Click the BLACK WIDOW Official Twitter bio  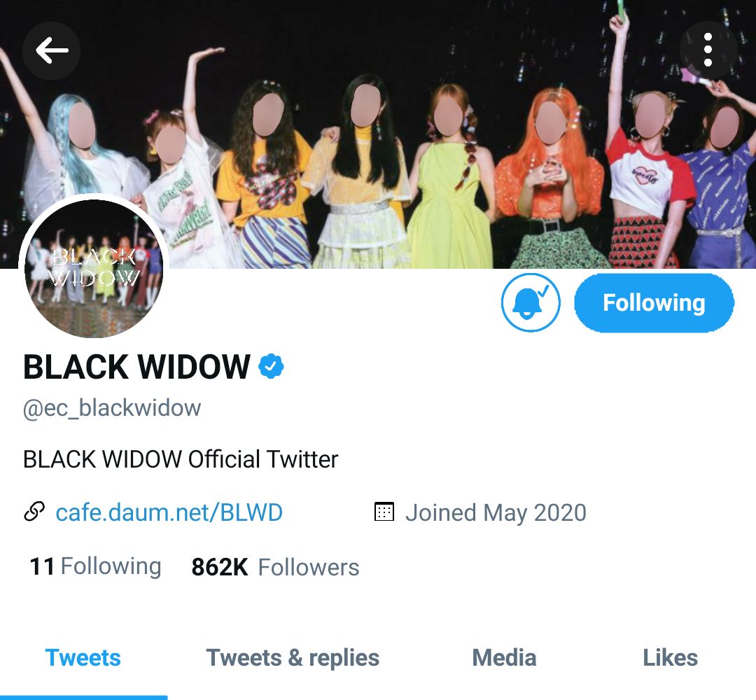coord(181,459)
